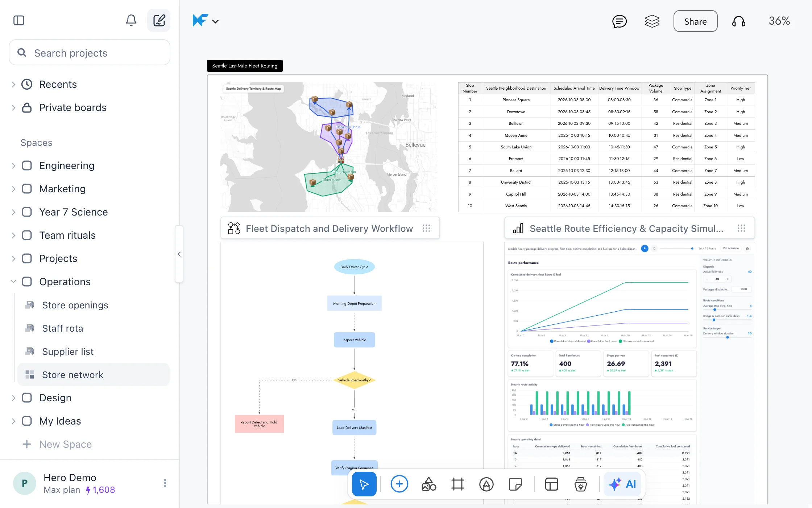This screenshot has width=812, height=508.
Task: Select the Seattle Last-Mile Fleet Routing frame label
Action: coord(245,66)
